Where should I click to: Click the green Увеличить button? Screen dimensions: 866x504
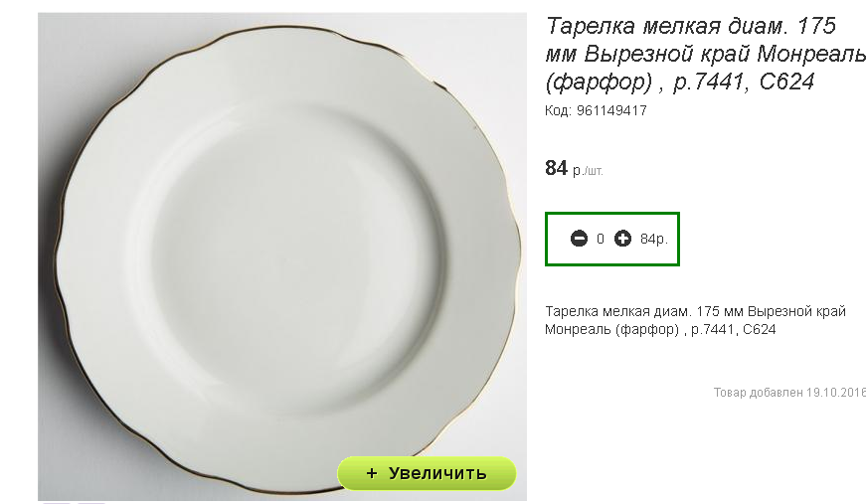pyautogui.click(x=427, y=473)
